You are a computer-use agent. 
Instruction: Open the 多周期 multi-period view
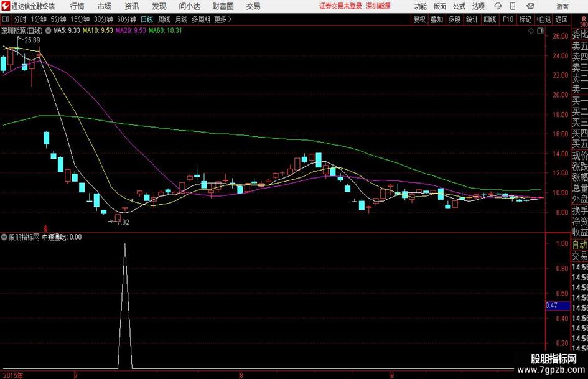click(x=201, y=19)
